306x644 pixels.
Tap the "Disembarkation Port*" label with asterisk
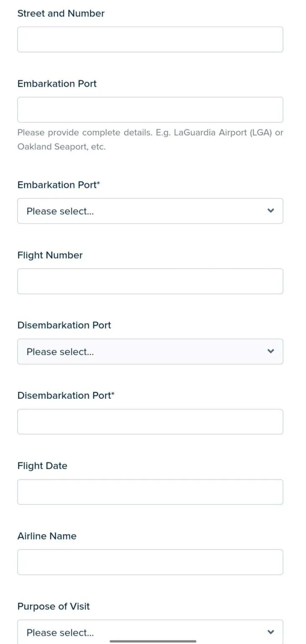(x=66, y=395)
